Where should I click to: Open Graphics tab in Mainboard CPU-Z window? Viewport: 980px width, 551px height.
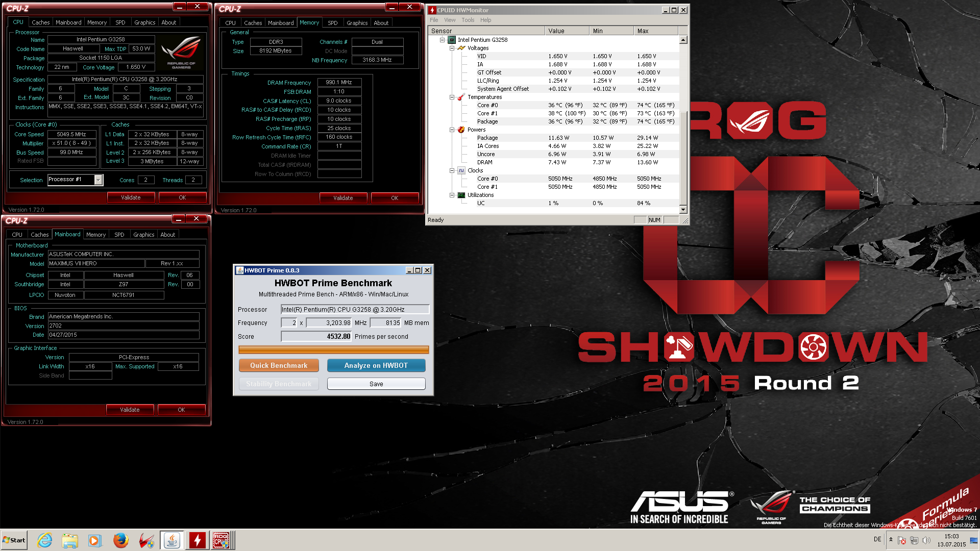coord(144,235)
